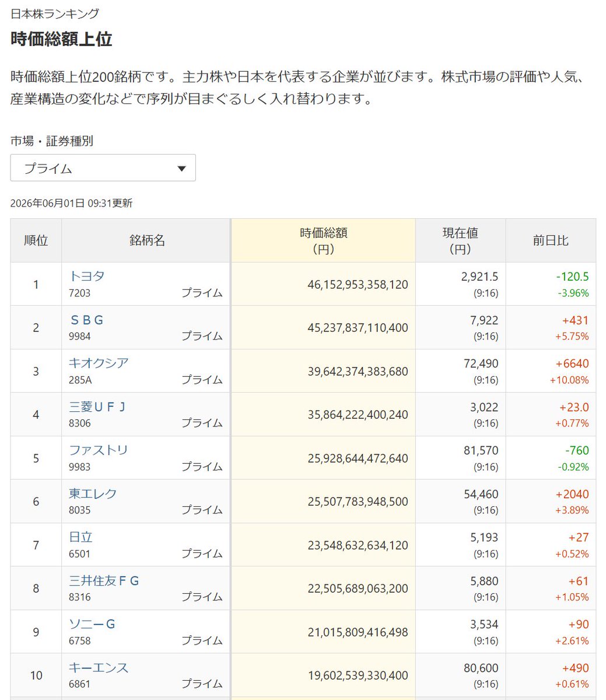Click ソニーG change value +90

pyautogui.click(x=579, y=624)
